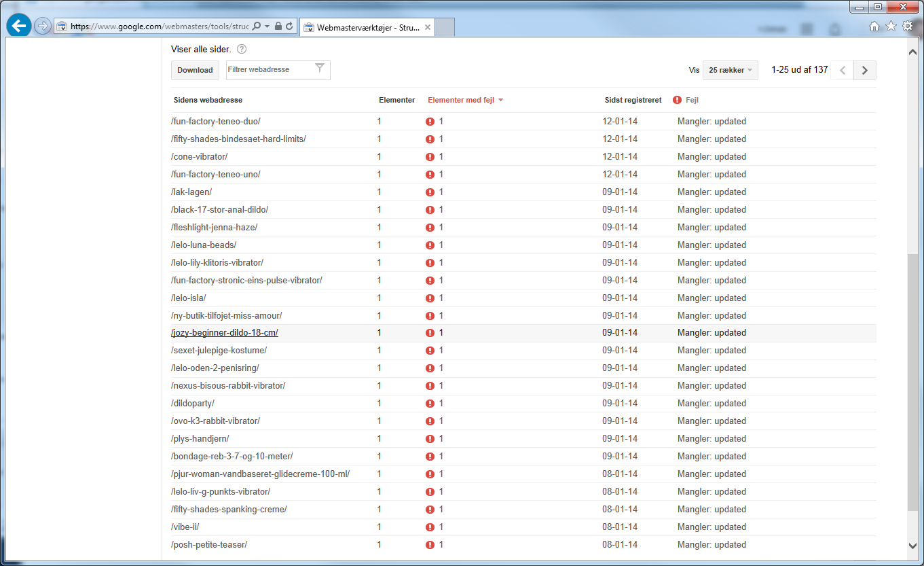
Task: Click the error icon in /ovo-k3-rabbit-vibrator/ row
Action: click(x=430, y=421)
